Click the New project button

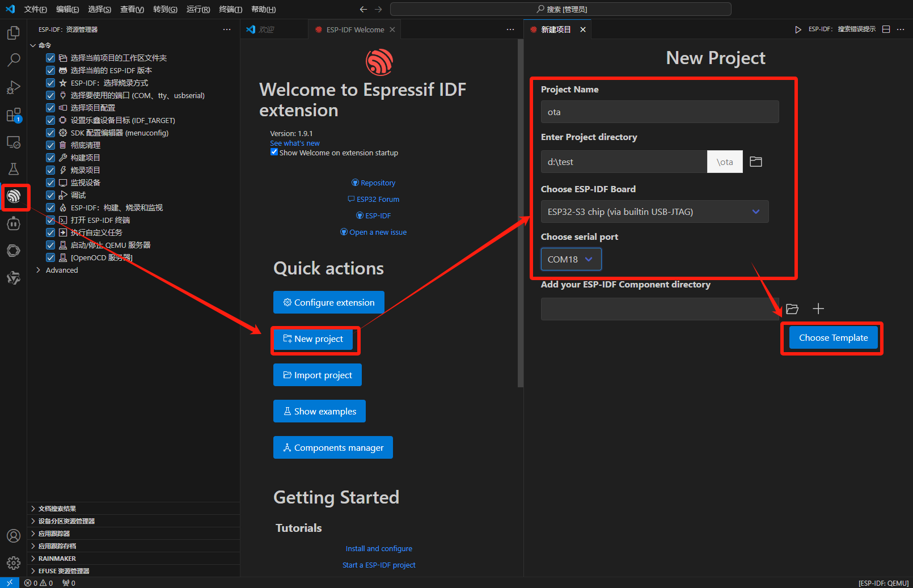[313, 339]
